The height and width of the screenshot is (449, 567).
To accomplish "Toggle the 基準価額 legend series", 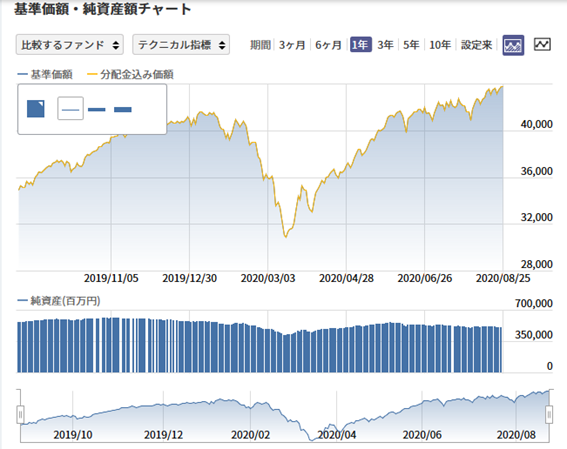I will tap(45, 74).
